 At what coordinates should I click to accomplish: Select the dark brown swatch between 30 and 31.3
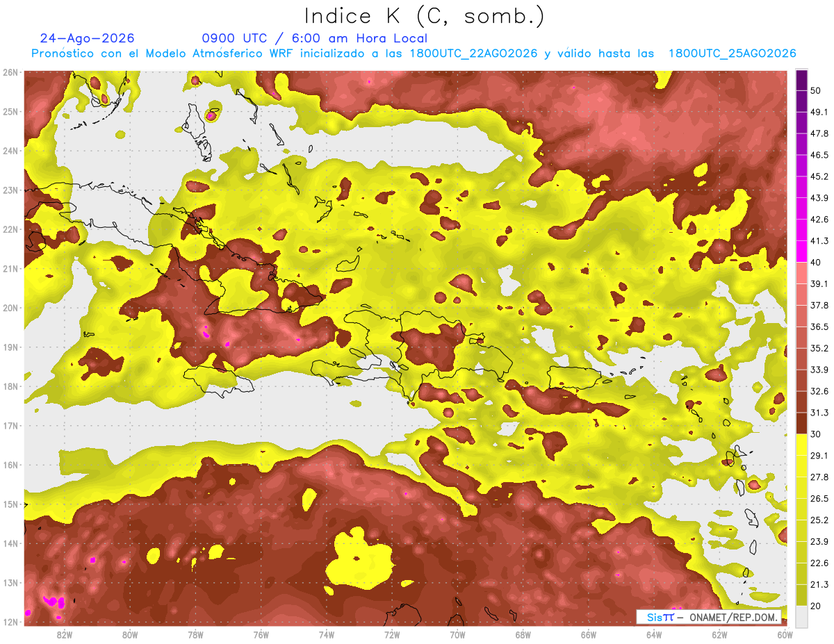click(x=801, y=423)
